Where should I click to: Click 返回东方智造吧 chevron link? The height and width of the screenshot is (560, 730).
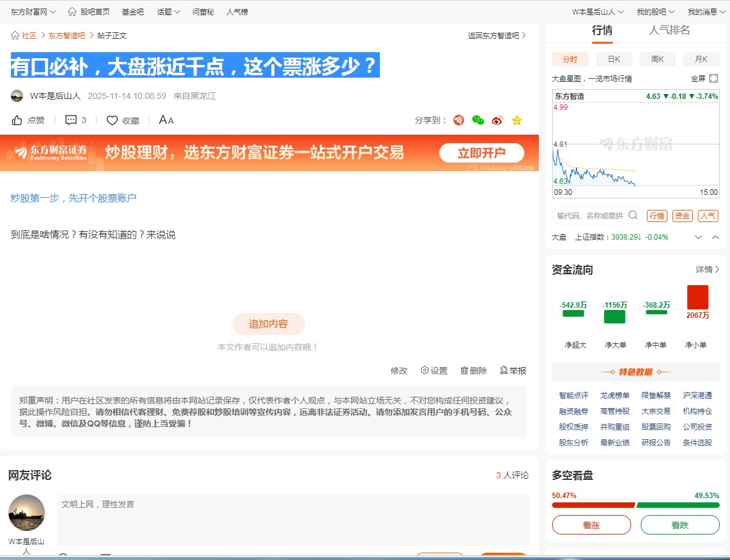pyautogui.click(x=497, y=35)
